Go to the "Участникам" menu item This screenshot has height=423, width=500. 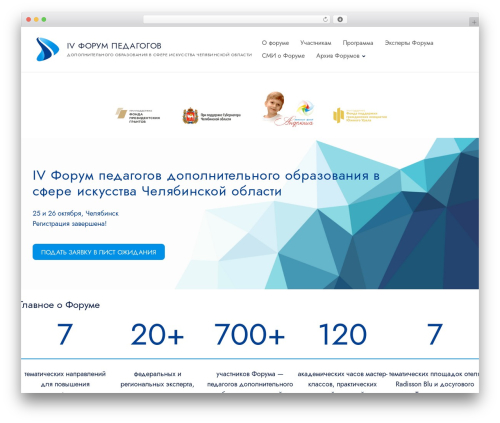tap(316, 43)
